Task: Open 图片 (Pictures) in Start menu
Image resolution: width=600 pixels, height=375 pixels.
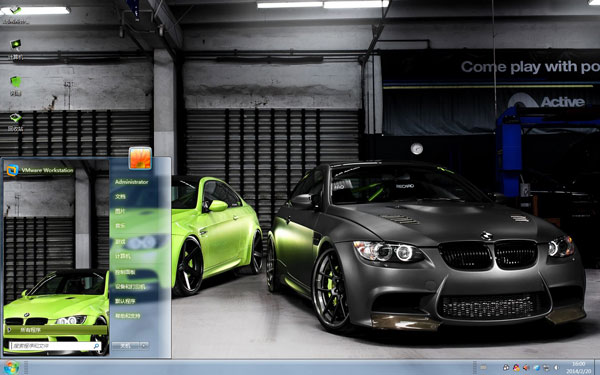Action: click(120, 211)
